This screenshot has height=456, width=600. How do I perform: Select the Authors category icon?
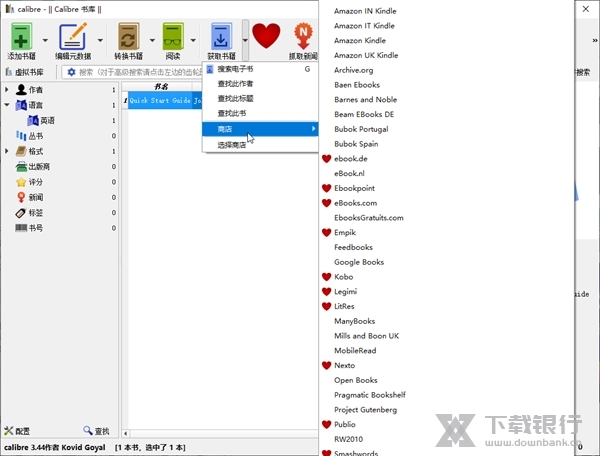[21, 90]
